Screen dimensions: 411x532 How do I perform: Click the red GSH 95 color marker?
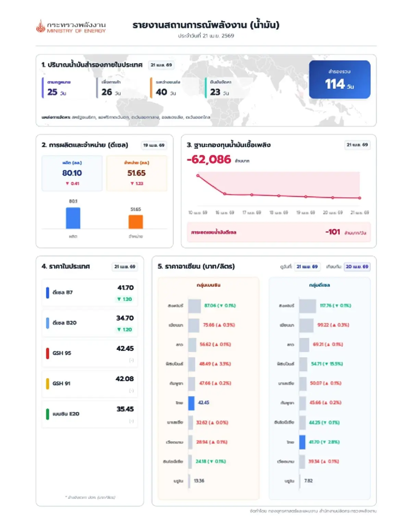(48, 353)
